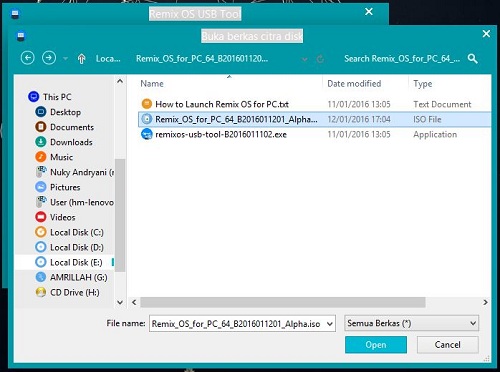This screenshot has height=372, width=500.
Task: Click the Videos folder icon
Action: click(40, 217)
